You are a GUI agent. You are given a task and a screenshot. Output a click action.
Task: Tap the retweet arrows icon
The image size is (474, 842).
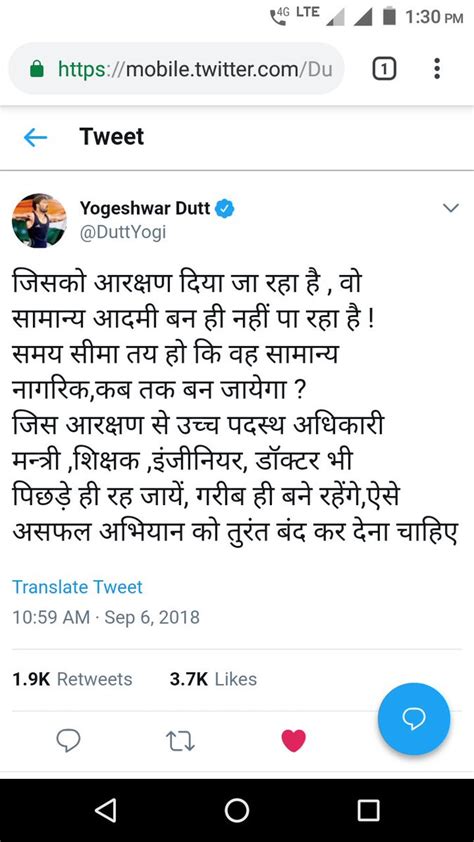[x=180, y=742]
